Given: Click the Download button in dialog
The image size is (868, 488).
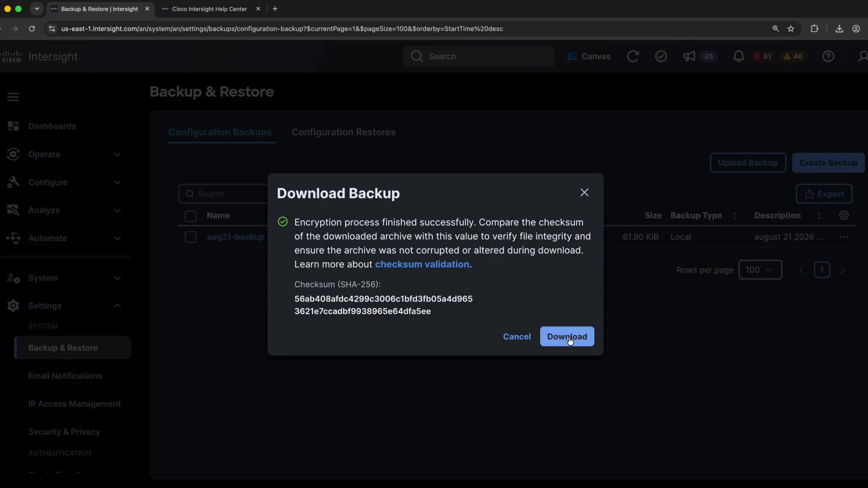Looking at the screenshot, I should [567, 337].
